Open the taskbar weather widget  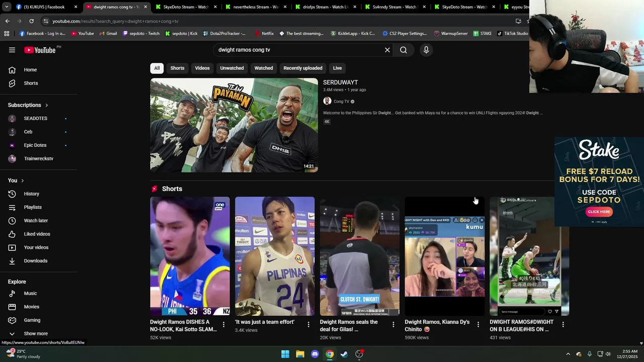point(23,354)
